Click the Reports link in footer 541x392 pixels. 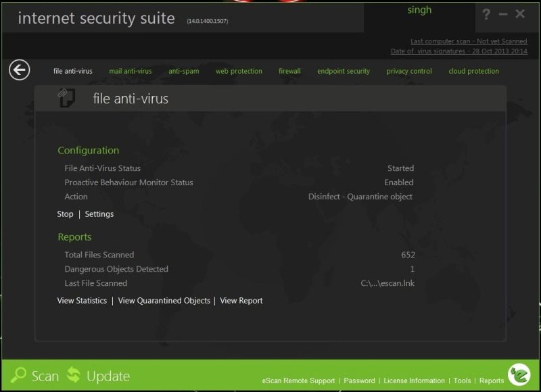coord(492,381)
